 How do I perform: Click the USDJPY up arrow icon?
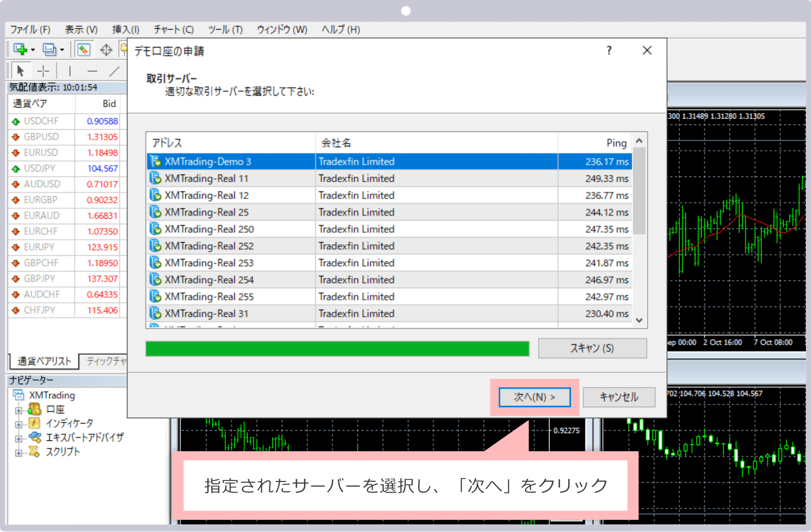pyautogui.click(x=16, y=168)
